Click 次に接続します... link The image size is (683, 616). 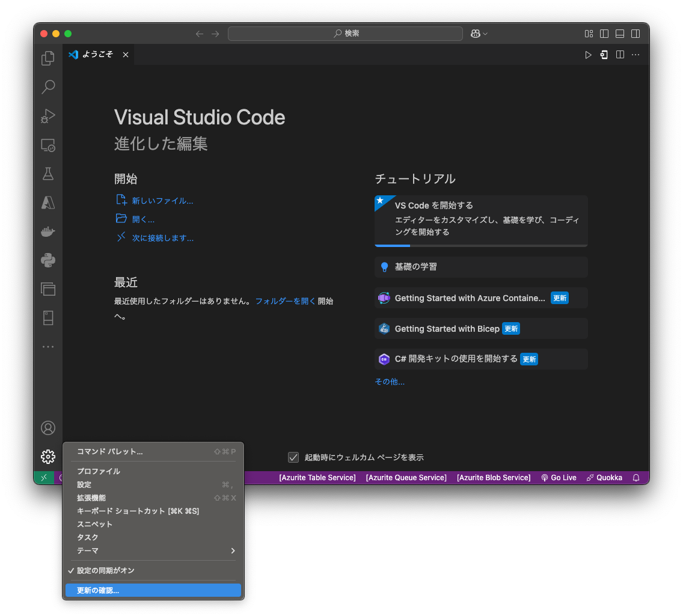(x=163, y=238)
